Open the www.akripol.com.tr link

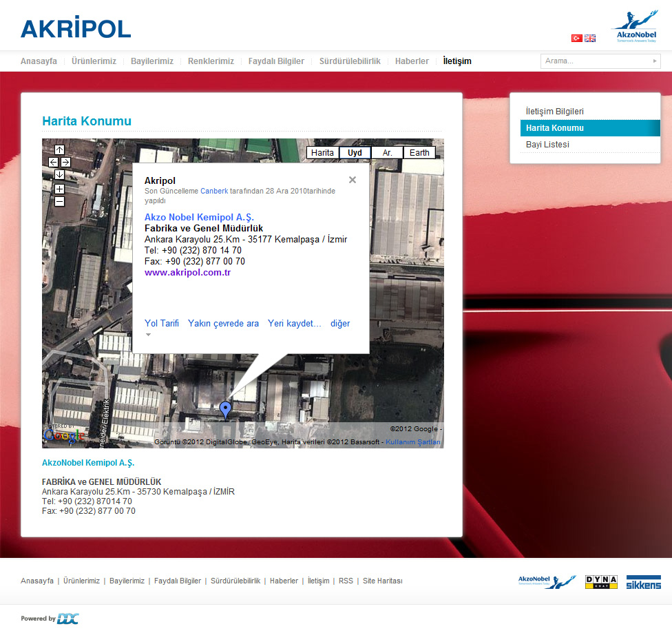pyautogui.click(x=188, y=272)
